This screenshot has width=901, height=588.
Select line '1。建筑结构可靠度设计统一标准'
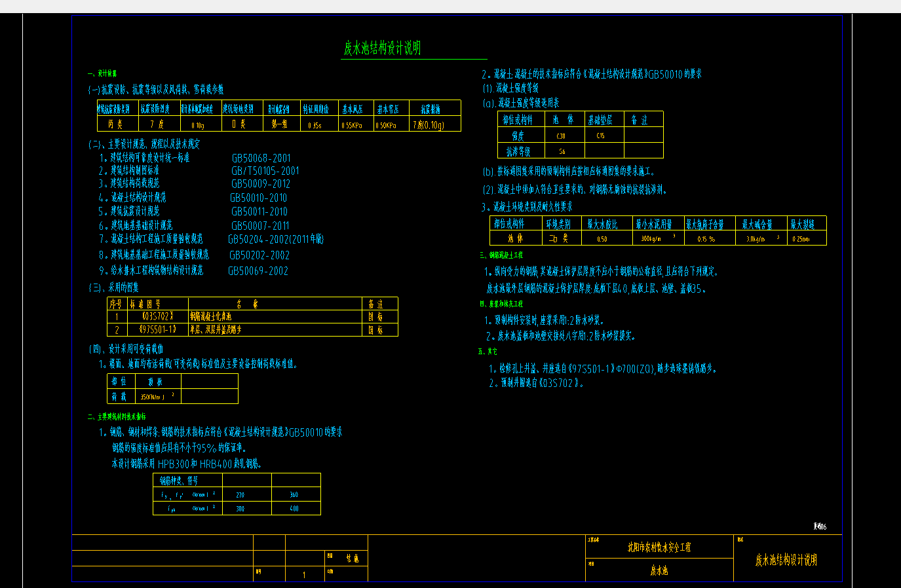pos(144,158)
